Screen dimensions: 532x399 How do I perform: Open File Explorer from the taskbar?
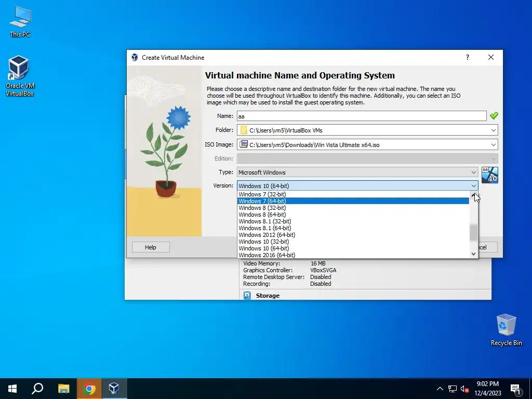click(63, 389)
